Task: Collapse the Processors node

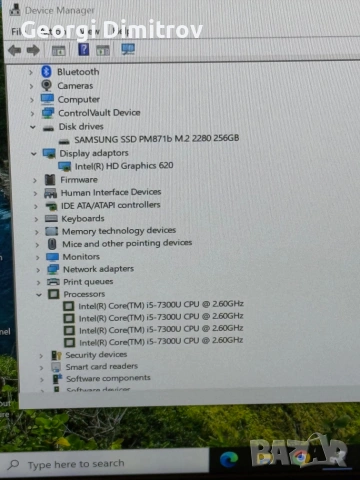Action: pyautogui.click(x=39, y=295)
